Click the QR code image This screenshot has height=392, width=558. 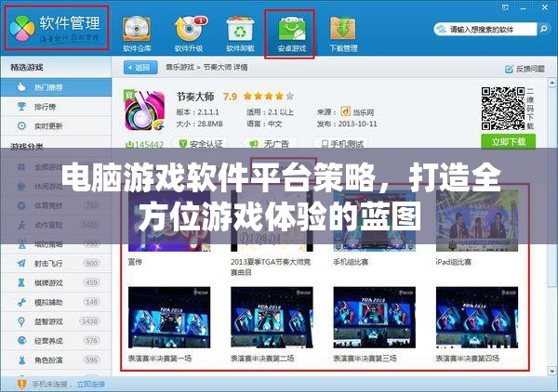pos(503,109)
